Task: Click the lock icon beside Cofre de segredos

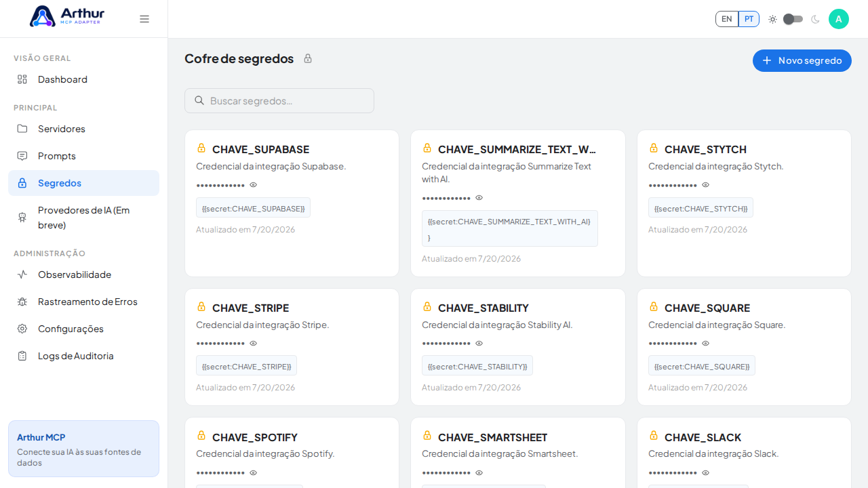Action: [308, 58]
